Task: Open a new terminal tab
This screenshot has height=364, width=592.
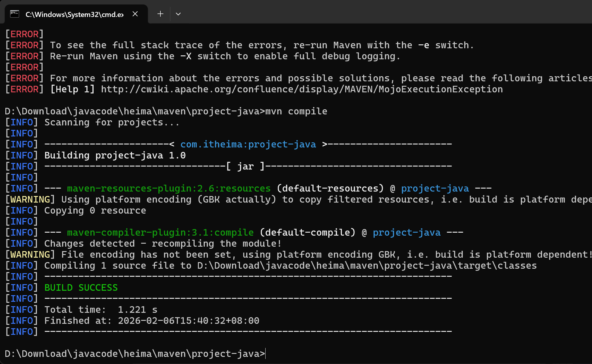Action: point(160,14)
